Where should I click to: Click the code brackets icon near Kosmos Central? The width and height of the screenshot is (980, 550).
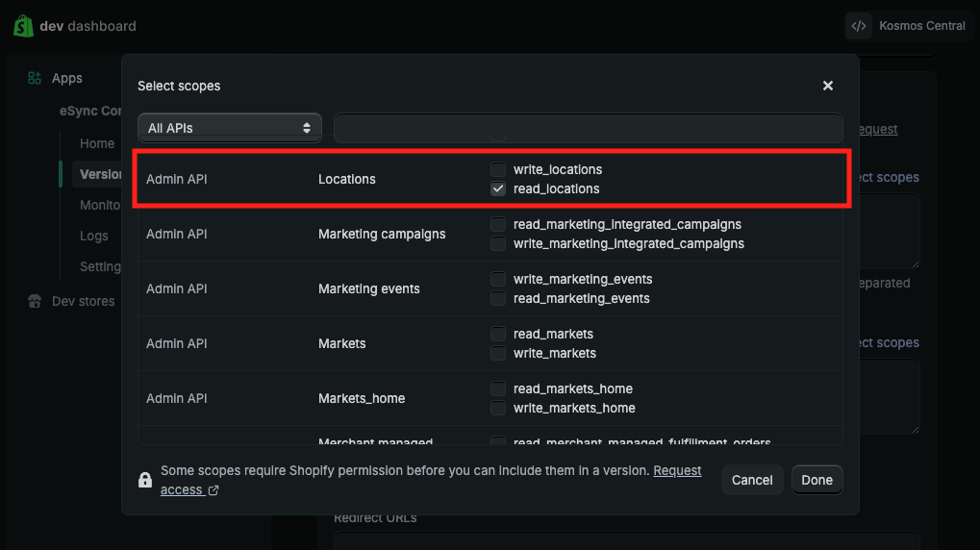click(859, 26)
